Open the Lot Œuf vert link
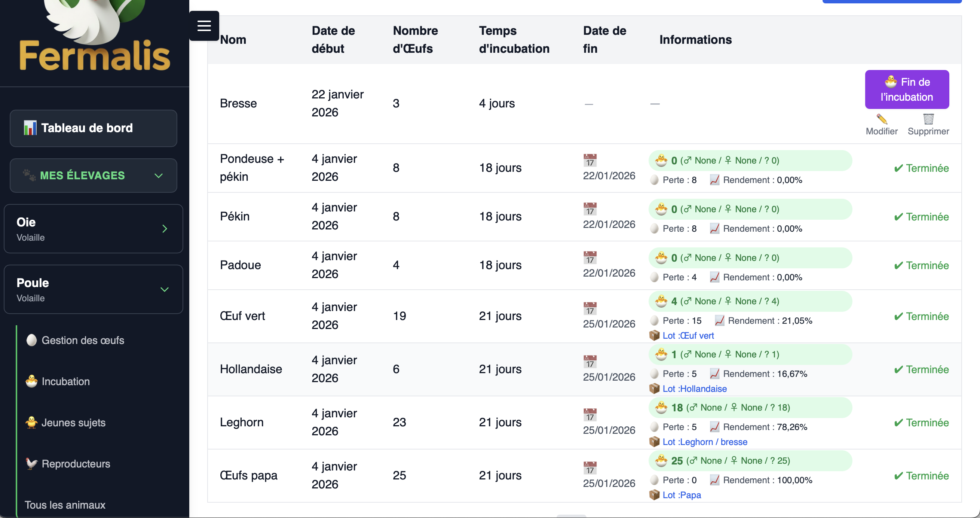 [x=688, y=335]
